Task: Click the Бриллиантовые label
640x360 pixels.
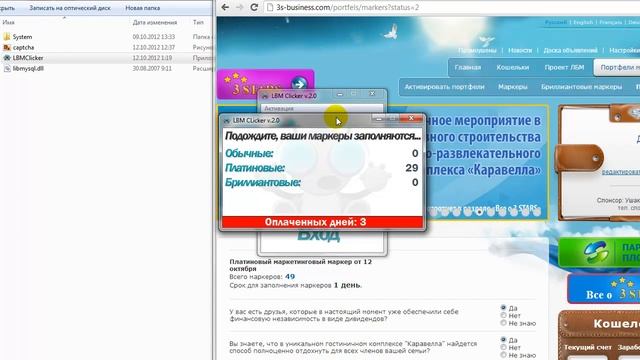Action: coord(262,182)
